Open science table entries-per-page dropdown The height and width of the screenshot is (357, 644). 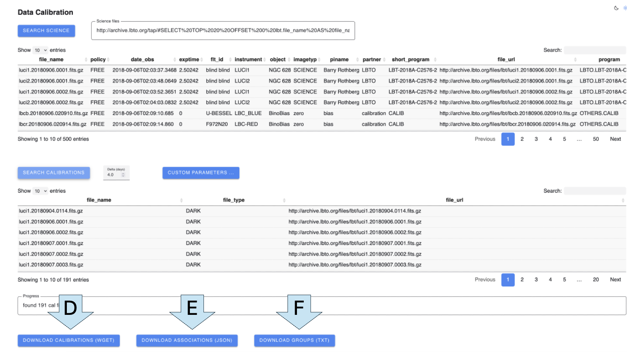point(40,50)
